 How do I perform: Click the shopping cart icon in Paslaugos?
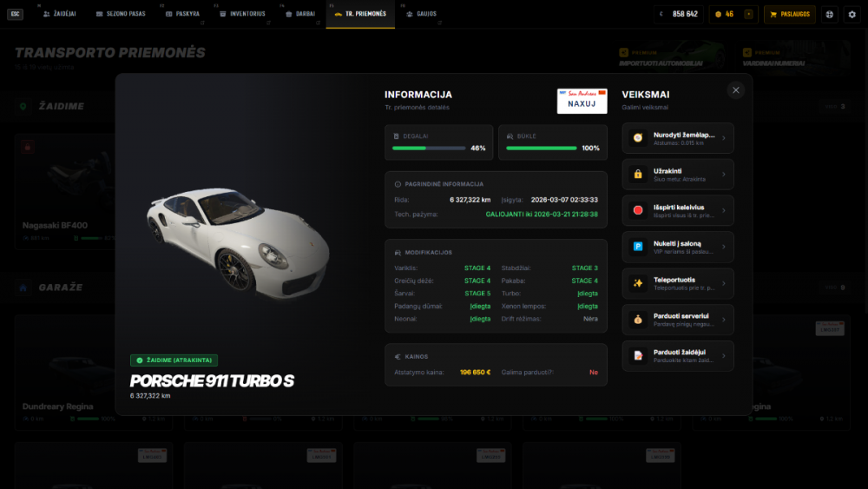point(773,15)
